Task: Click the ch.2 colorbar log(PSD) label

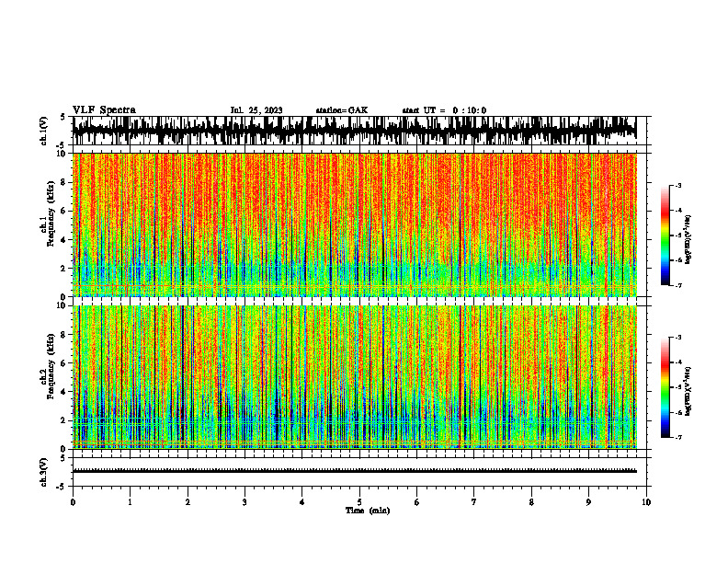Action: coord(688,391)
